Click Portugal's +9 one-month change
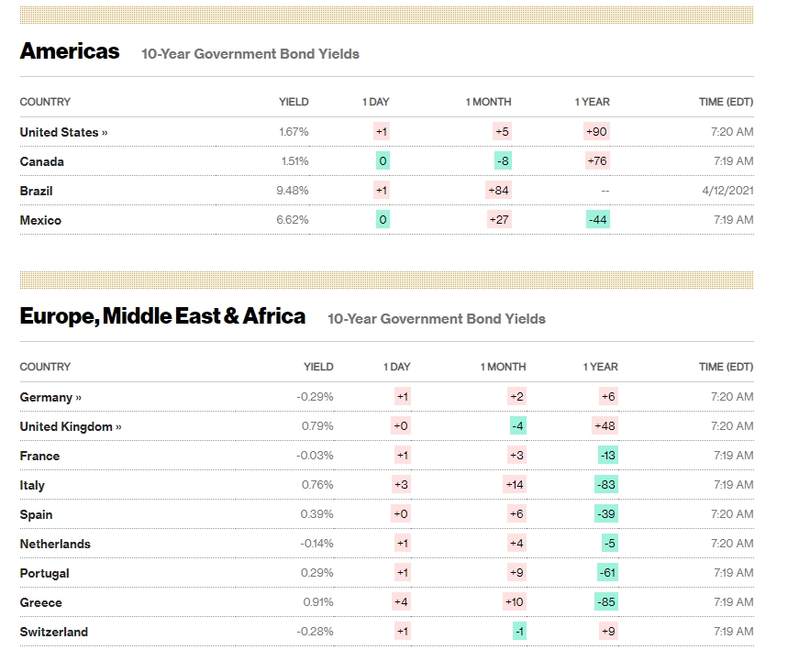This screenshot has width=810, height=672. (516, 573)
